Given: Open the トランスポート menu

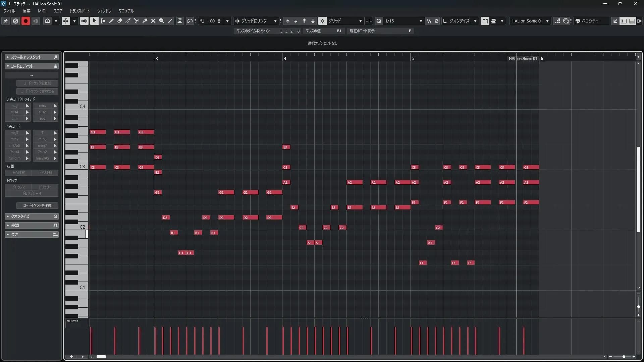Looking at the screenshot, I should tap(80, 11).
